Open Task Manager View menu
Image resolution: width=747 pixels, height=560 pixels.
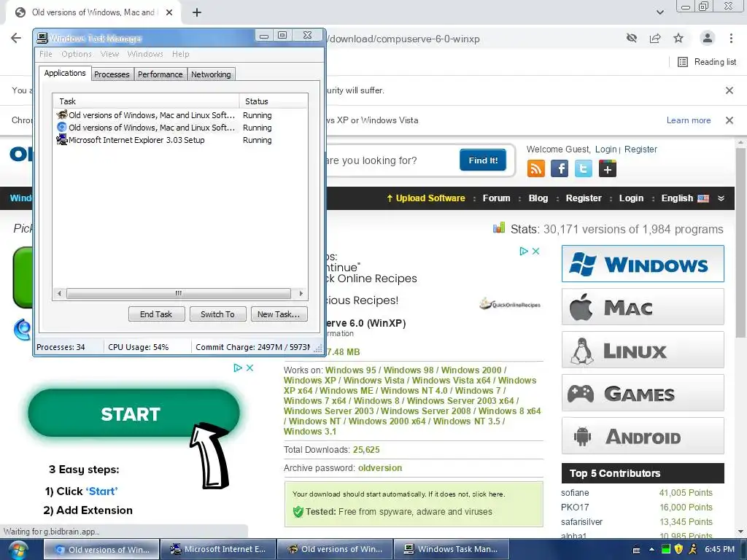click(x=109, y=54)
